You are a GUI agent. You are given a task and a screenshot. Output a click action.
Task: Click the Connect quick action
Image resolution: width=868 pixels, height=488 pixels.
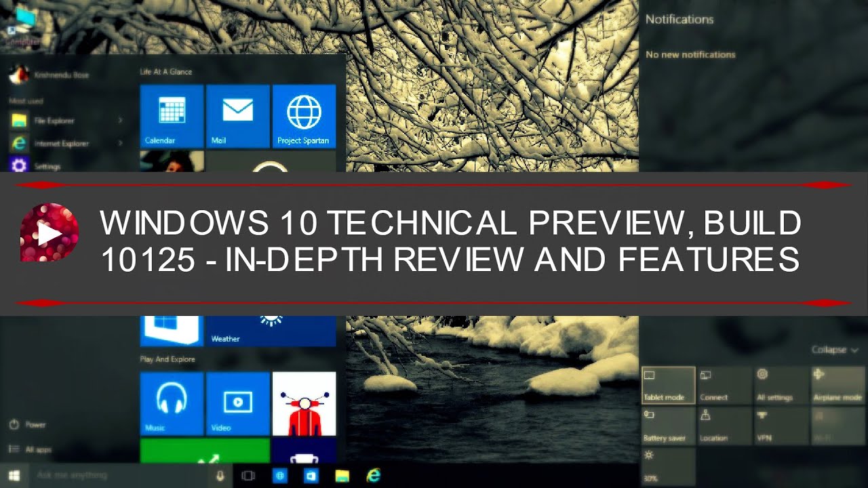pyautogui.click(x=725, y=385)
